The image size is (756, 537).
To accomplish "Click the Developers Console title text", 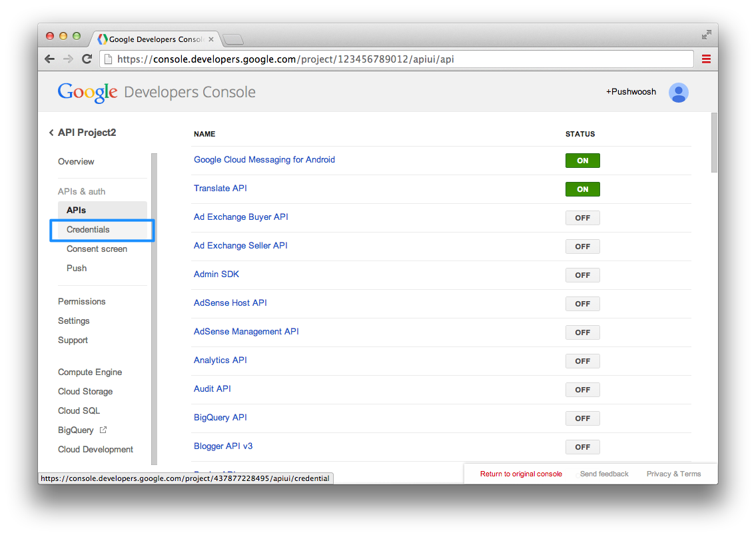I will [190, 92].
